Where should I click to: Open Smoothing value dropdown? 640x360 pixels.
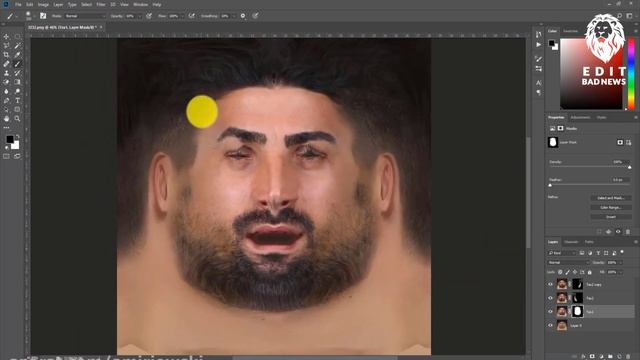pyautogui.click(x=234, y=16)
